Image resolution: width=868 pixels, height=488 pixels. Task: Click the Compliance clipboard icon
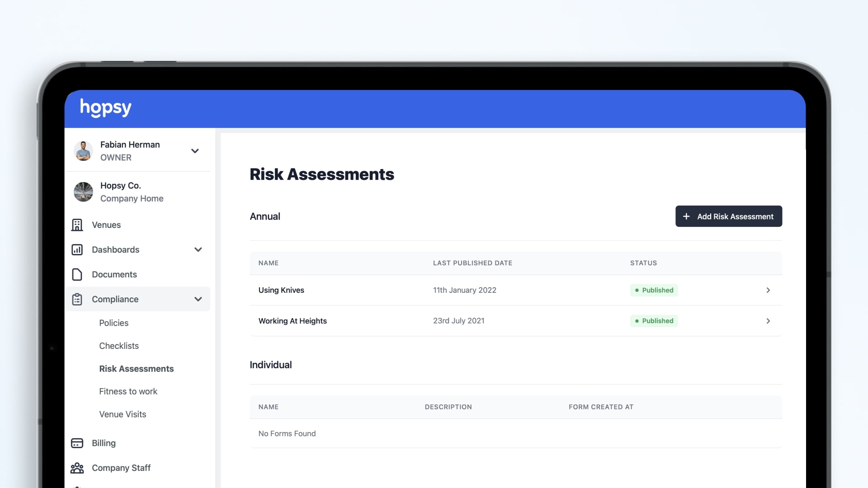(77, 299)
